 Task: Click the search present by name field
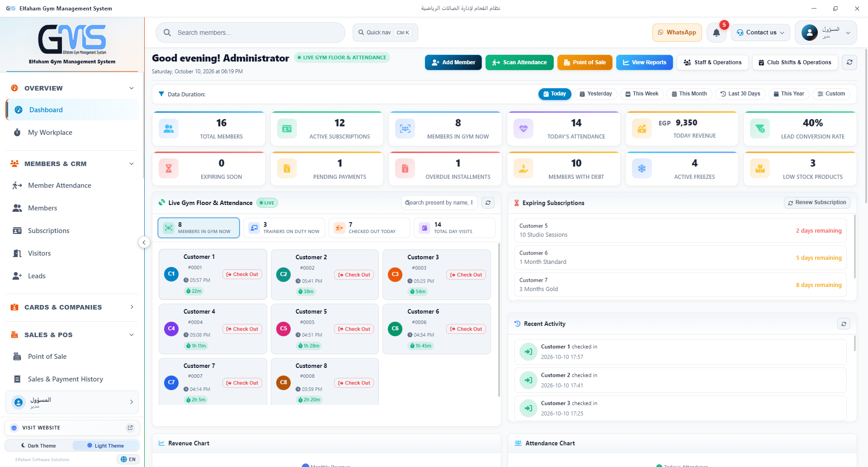pyautogui.click(x=439, y=203)
